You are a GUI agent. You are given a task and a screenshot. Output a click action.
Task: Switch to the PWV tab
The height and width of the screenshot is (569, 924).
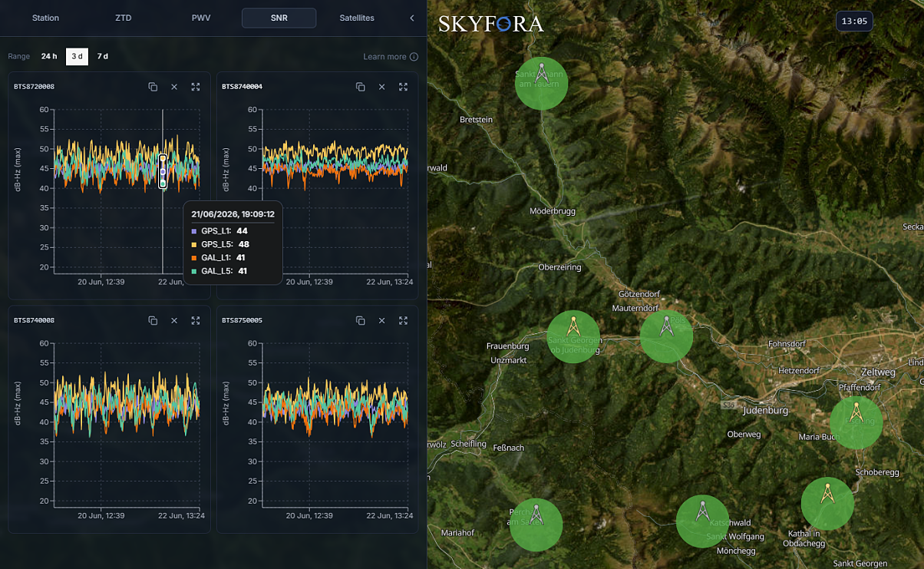click(201, 18)
